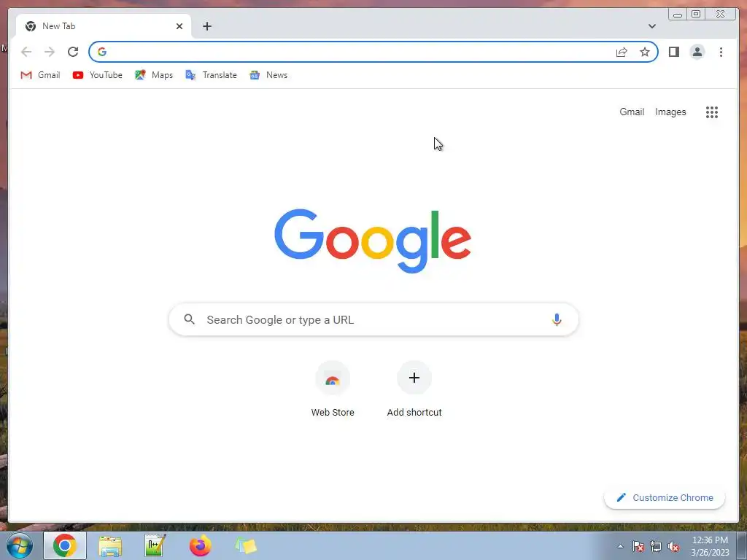Click the muted volume tray icon
747x560 pixels.
click(x=673, y=546)
